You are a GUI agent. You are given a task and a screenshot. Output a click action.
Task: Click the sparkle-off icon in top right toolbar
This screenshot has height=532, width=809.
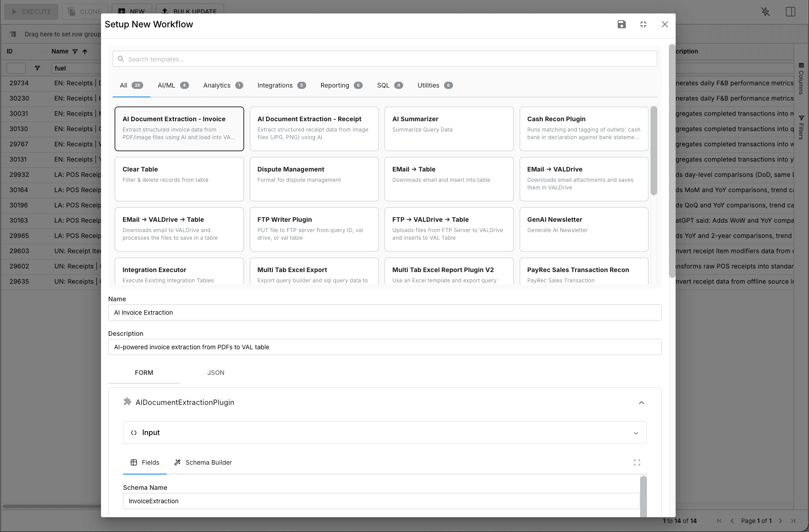(x=766, y=12)
